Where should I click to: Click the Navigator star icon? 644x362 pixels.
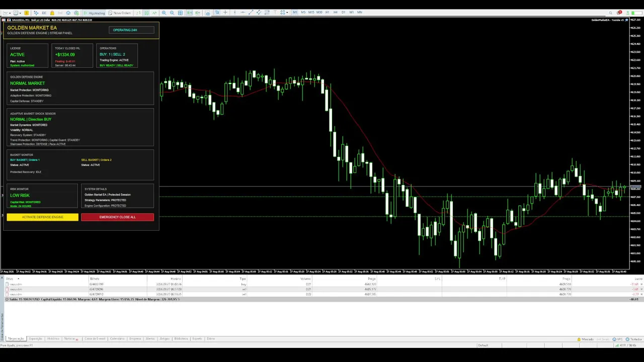(x=36, y=13)
